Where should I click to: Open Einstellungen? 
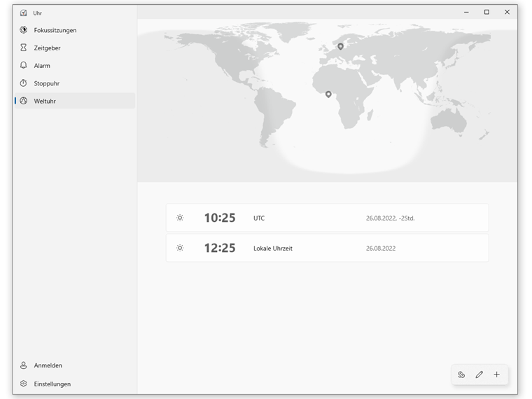click(x=75, y=384)
